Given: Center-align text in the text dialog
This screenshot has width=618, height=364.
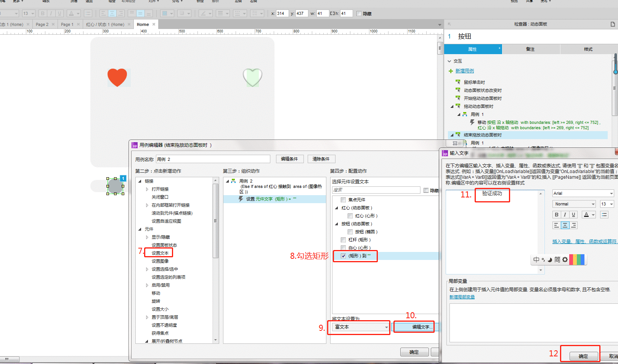Looking at the screenshot, I should tap(565, 225).
